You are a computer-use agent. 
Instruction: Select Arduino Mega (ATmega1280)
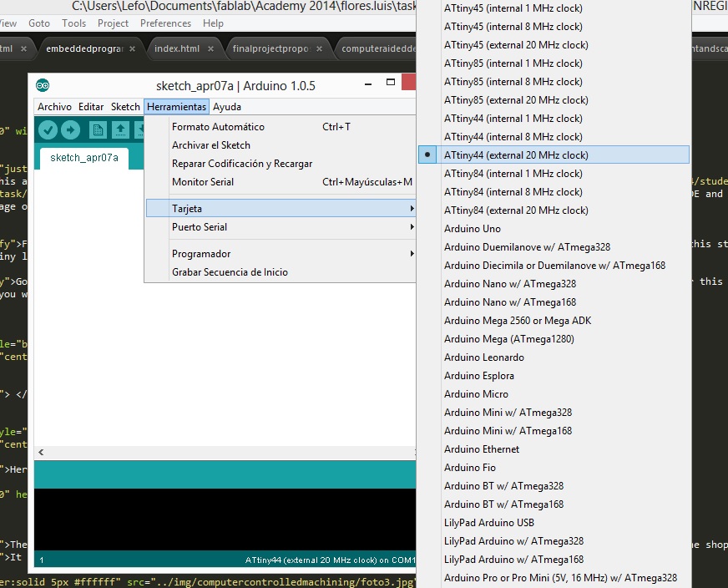[x=554, y=338]
